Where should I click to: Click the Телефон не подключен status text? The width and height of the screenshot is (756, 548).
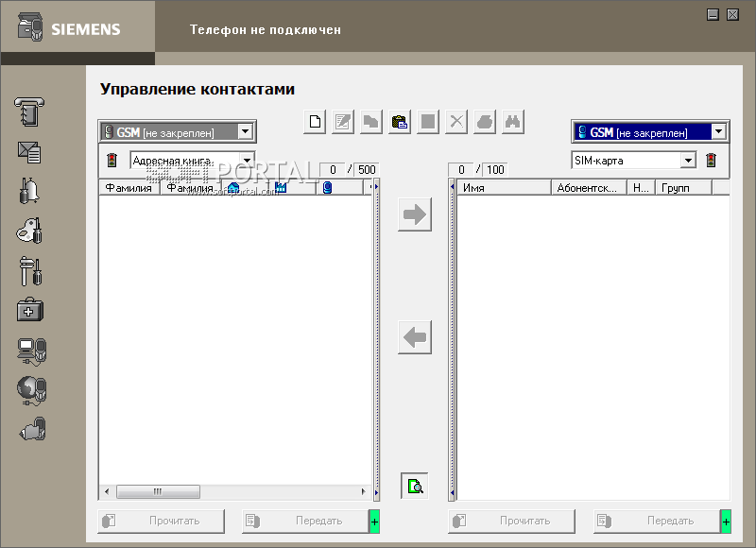click(x=266, y=30)
